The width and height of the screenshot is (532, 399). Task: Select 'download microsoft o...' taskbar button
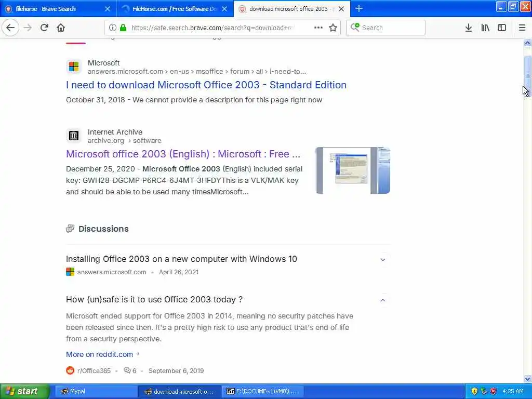coord(179,391)
